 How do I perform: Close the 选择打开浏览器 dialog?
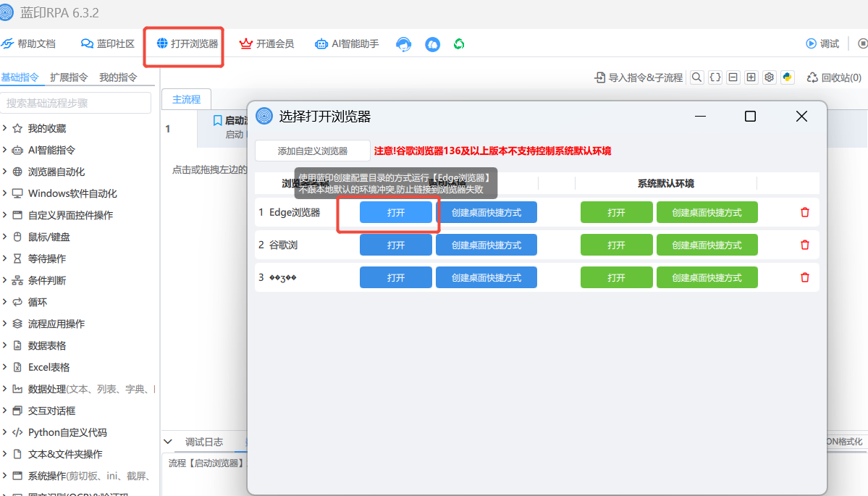(801, 117)
